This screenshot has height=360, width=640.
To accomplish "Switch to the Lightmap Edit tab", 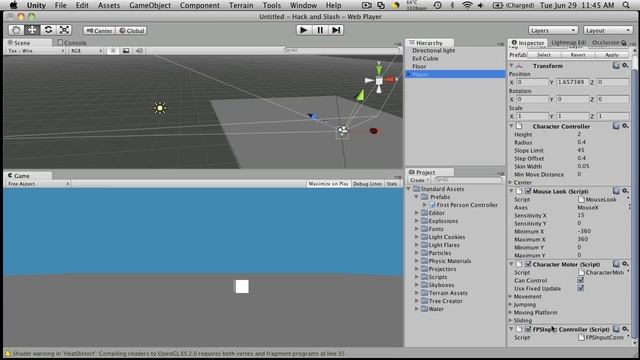I will [568, 42].
